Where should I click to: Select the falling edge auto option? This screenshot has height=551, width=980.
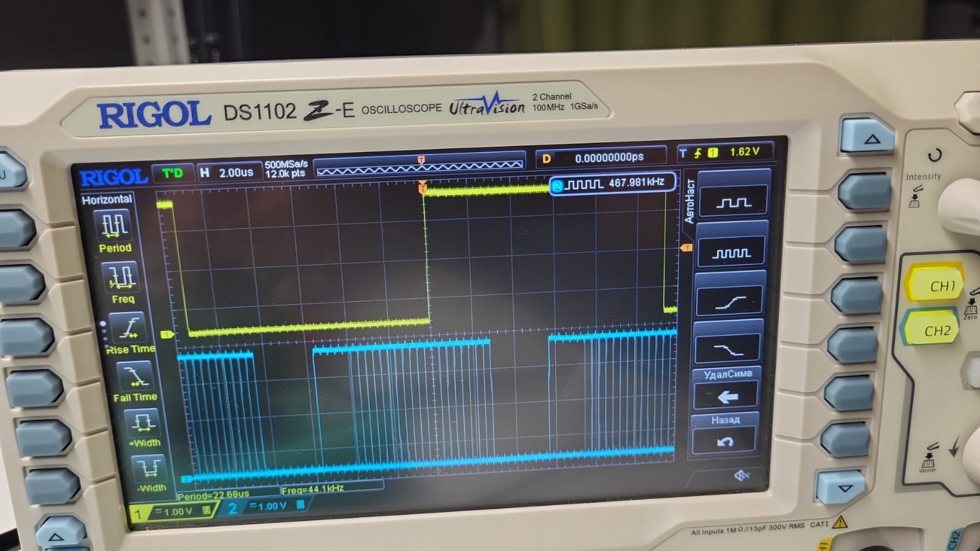pyautogui.click(x=727, y=349)
